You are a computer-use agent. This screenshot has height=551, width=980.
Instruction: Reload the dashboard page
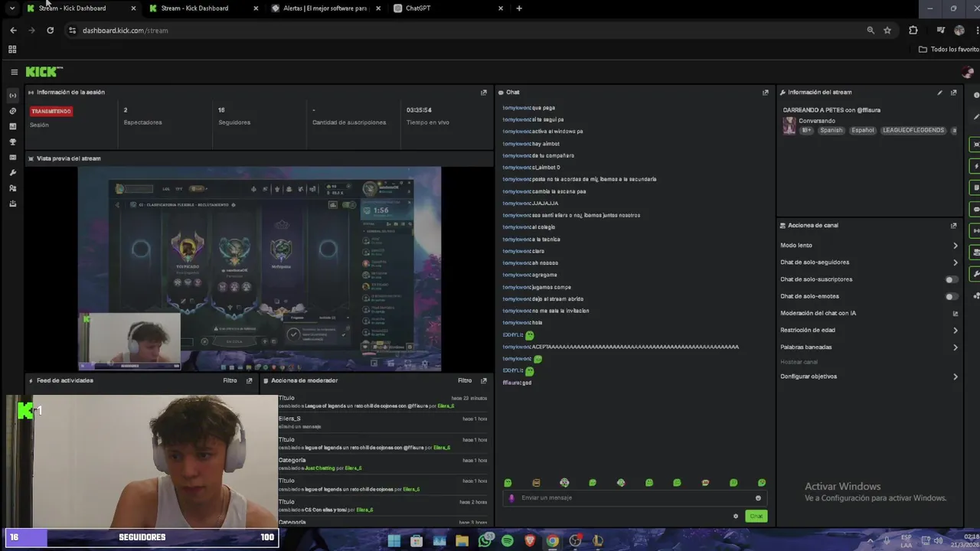pos(50,30)
